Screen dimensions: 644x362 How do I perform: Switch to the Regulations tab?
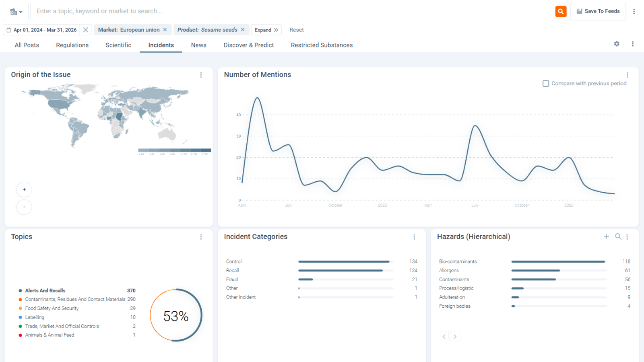72,45
